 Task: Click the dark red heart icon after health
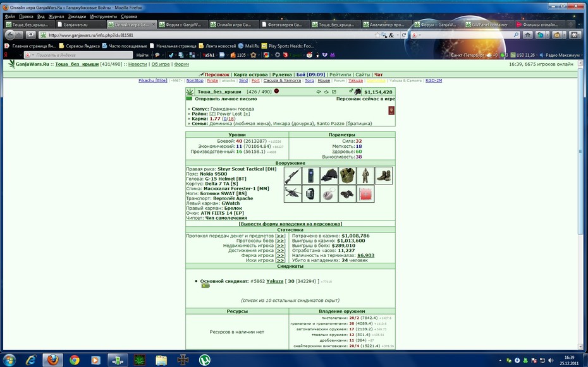point(276,91)
